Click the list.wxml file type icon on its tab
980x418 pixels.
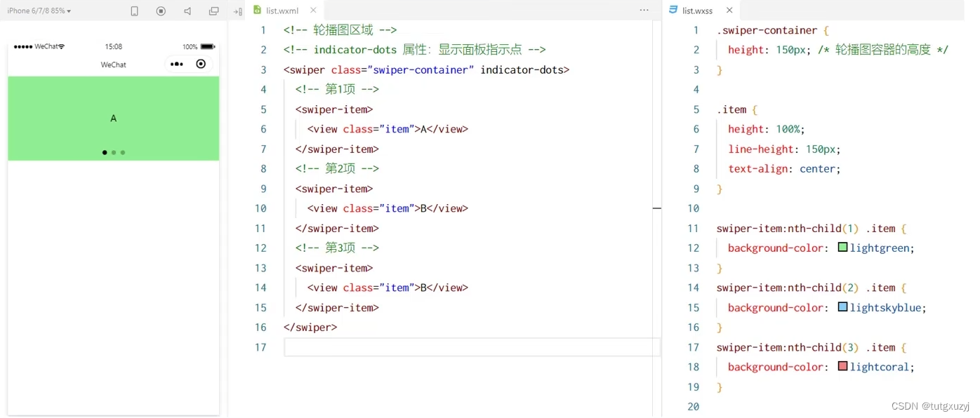point(258,11)
